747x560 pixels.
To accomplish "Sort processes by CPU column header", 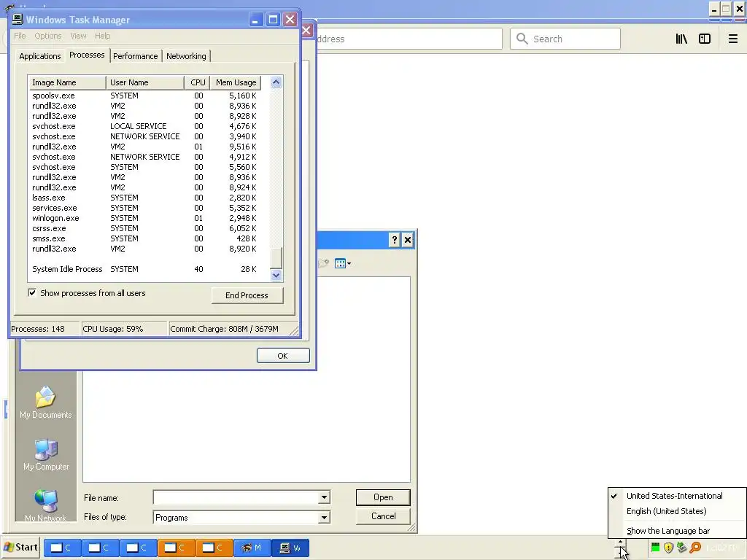I will coord(197,82).
